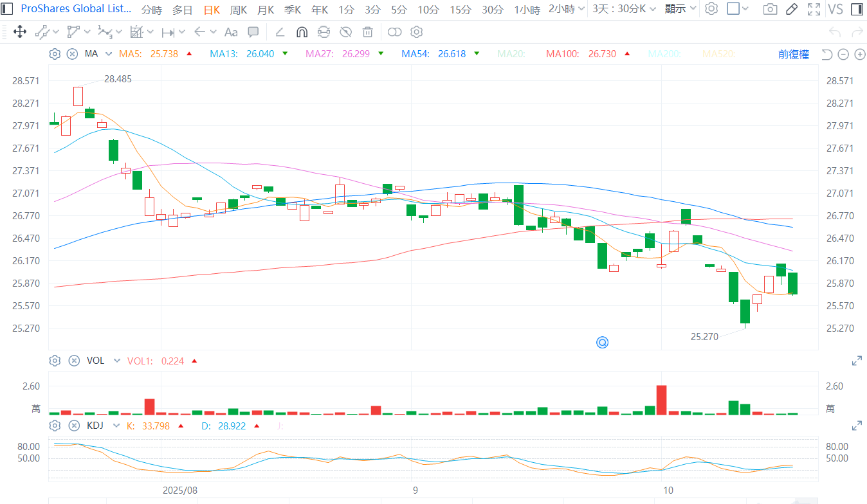Open the pencil drawing tool in top bar

[792, 9]
